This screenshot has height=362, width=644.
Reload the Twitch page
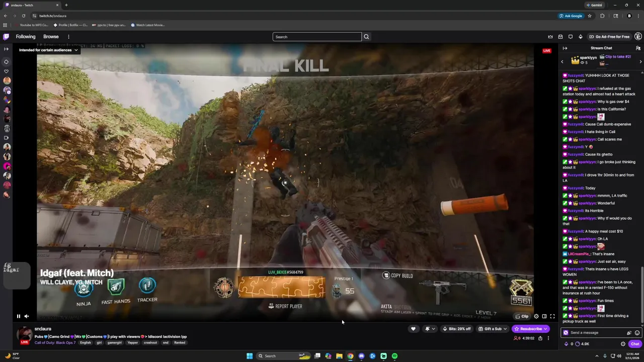[23, 16]
